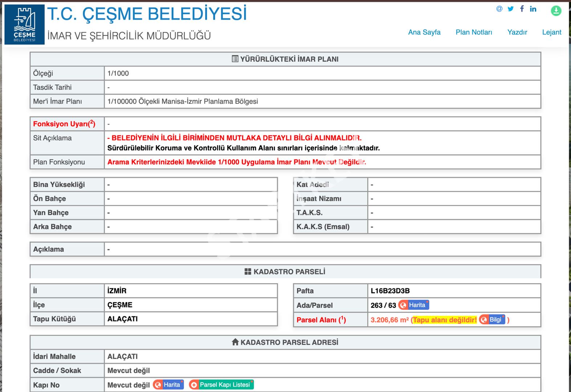Viewport: 571px width, 392px height.
Task: Go to Ana Sayfa
Action: pos(424,32)
